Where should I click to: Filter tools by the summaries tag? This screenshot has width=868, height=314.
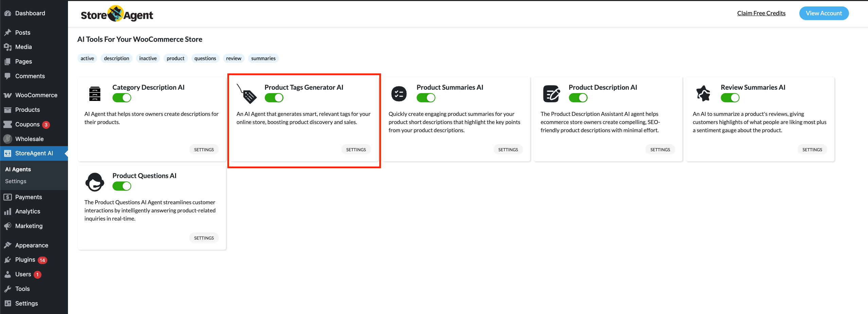(x=263, y=58)
